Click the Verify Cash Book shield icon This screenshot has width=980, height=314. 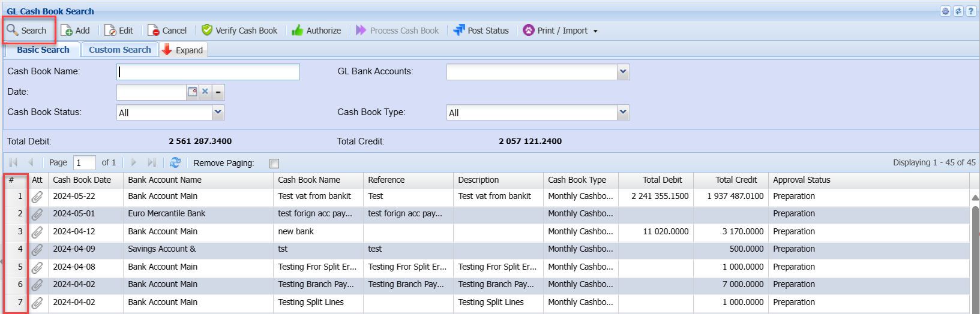pyautogui.click(x=207, y=30)
